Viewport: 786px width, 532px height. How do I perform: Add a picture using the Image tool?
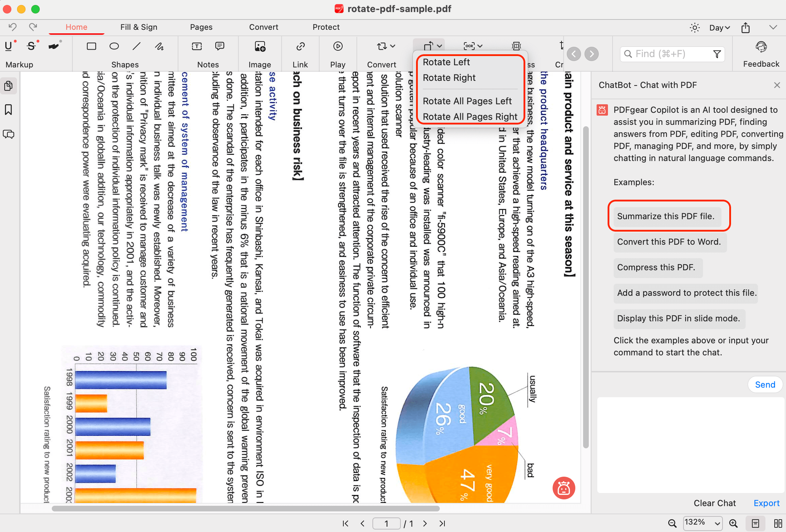tap(259, 46)
